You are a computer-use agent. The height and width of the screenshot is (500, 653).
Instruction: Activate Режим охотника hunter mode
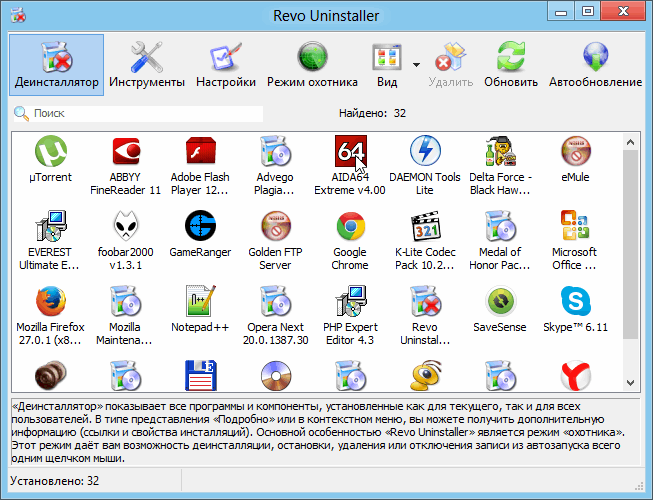tap(312, 65)
